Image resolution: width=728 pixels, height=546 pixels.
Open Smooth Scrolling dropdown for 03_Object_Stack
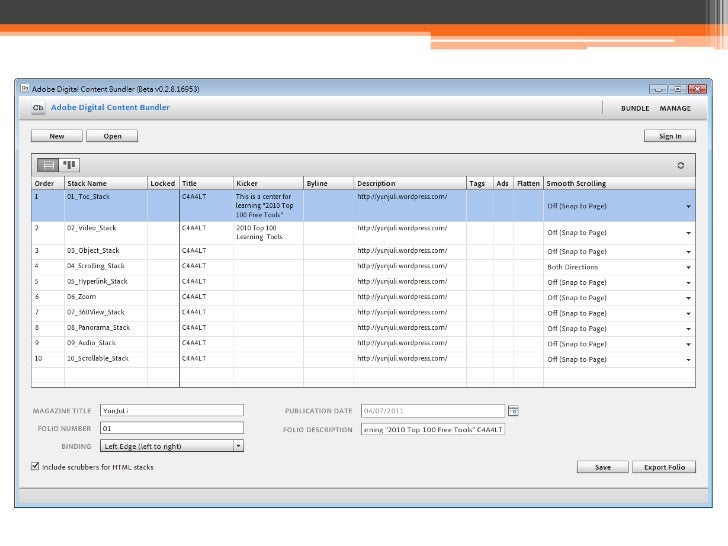689,252
